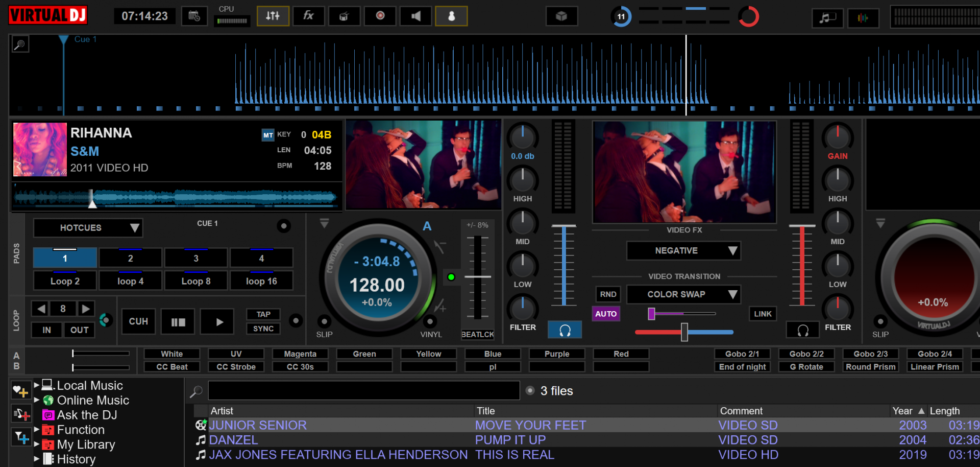Open the 3D cube layout icon
Image resolution: width=980 pixels, height=467 pixels.
(561, 16)
